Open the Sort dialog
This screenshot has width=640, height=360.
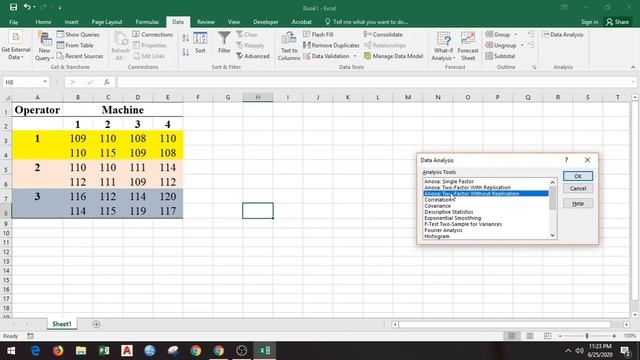pos(200,43)
